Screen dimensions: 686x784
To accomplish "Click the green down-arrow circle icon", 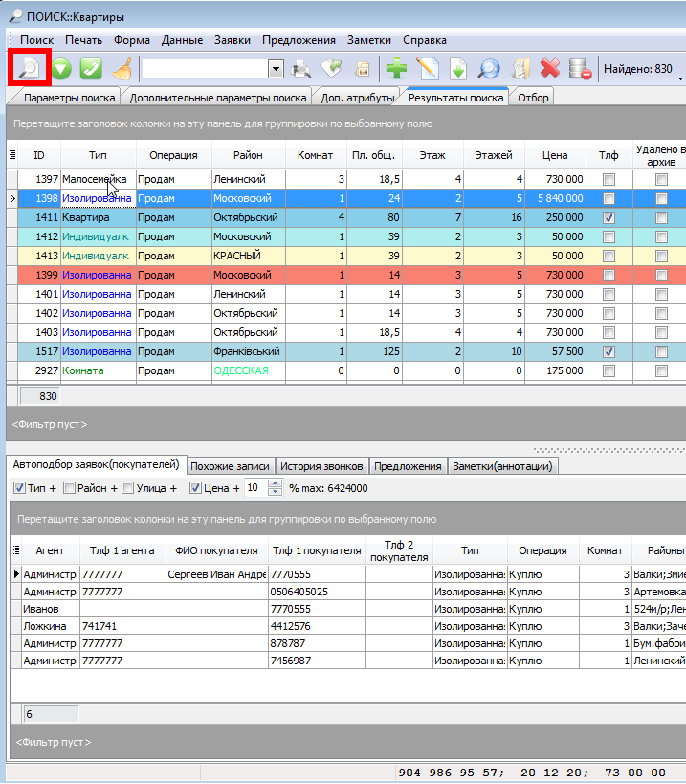I will [61, 68].
